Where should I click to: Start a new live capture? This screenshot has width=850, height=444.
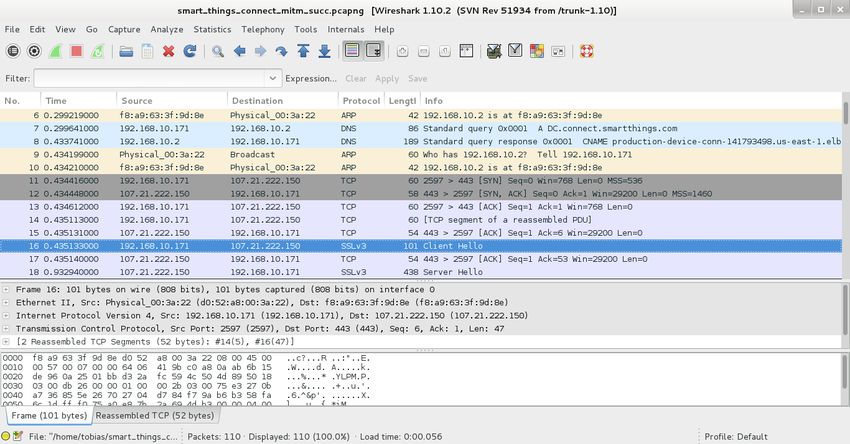pos(55,51)
